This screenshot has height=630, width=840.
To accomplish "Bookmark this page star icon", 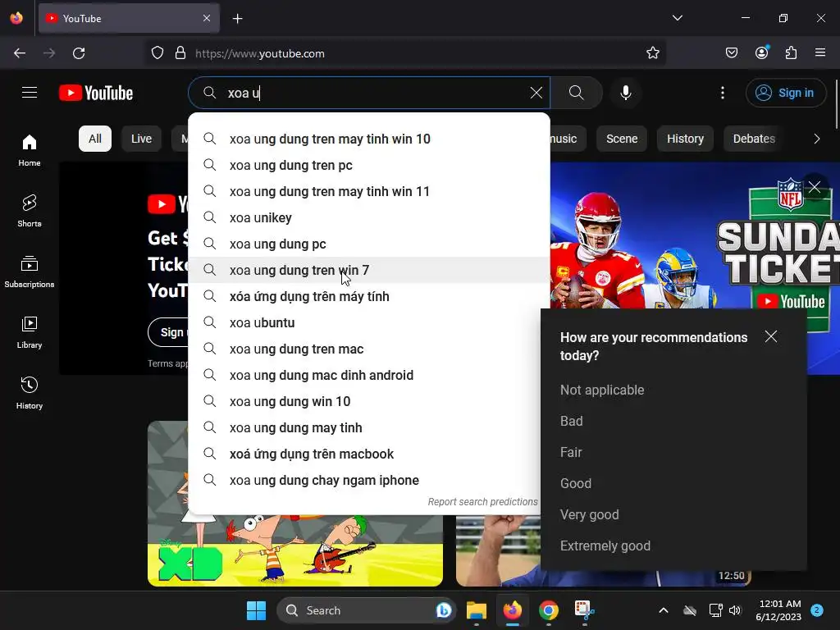I will [652, 53].
